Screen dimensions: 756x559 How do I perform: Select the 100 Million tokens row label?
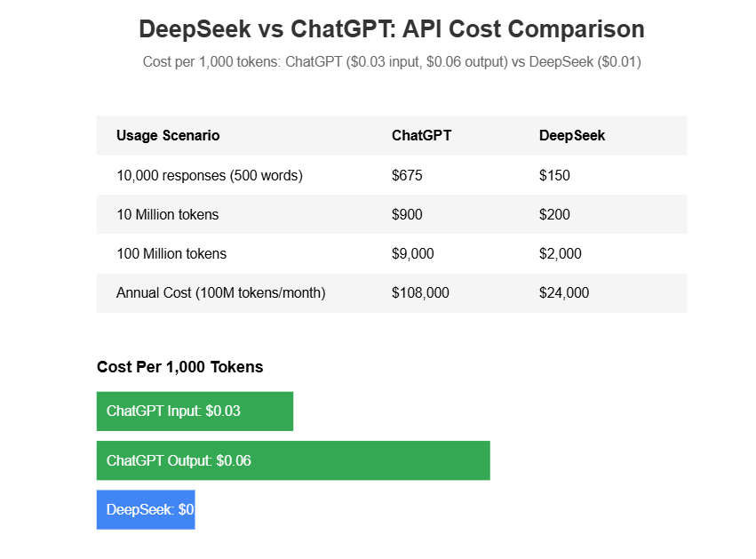[x=171, y=253]
